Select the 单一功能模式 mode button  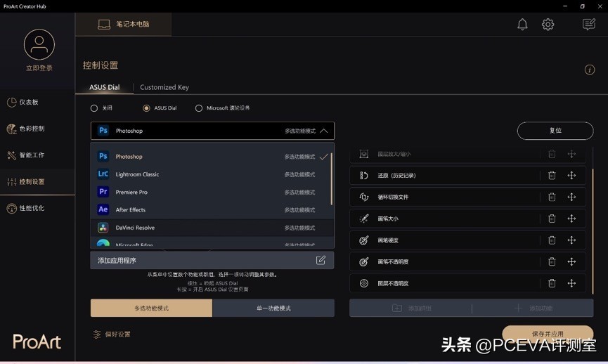(x=273, y=308)
